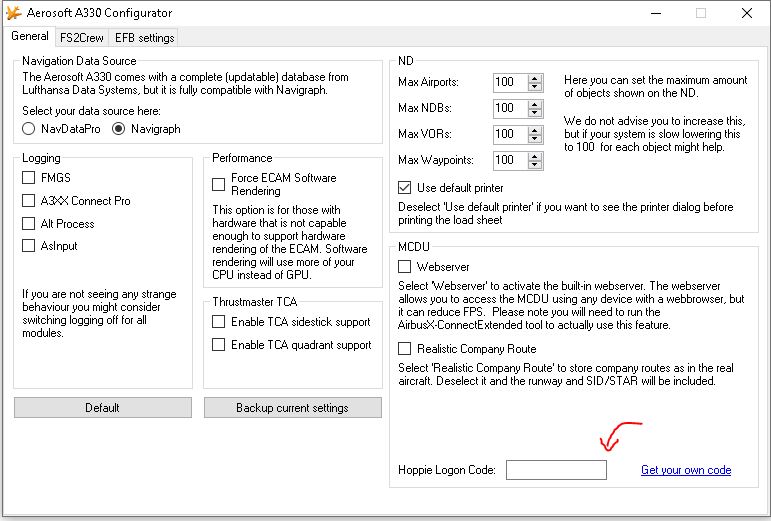Decrease Max Airports with down arrow
The height and width of the screenshot is (521, 771).
point(534,87)
